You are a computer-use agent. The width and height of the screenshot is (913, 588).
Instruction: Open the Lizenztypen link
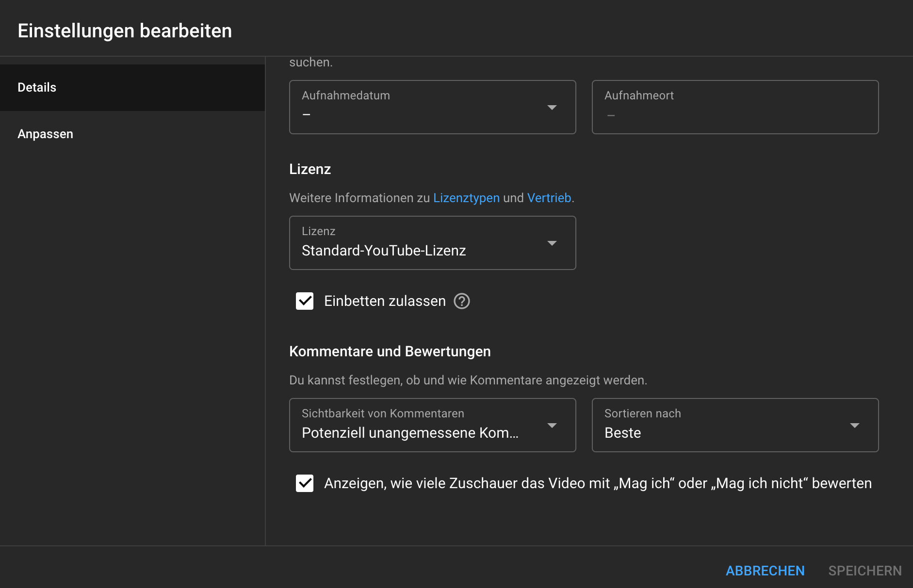coord(466,198)
